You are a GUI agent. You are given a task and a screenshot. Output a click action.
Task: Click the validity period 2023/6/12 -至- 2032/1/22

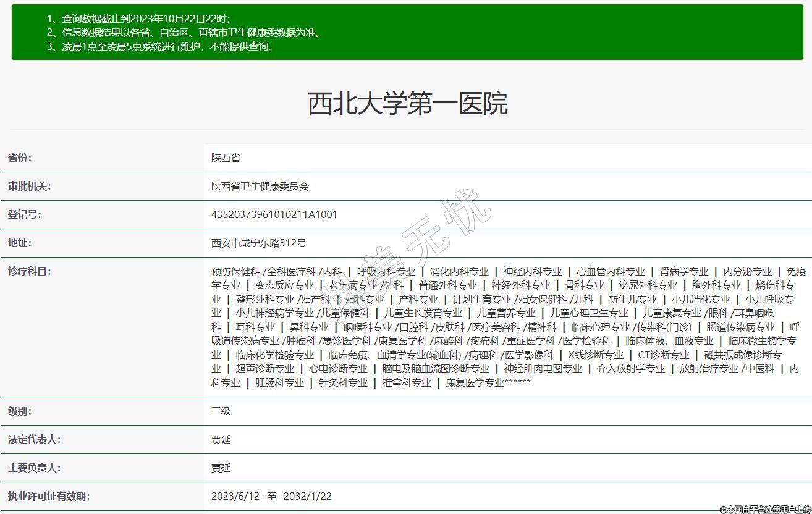271,497
